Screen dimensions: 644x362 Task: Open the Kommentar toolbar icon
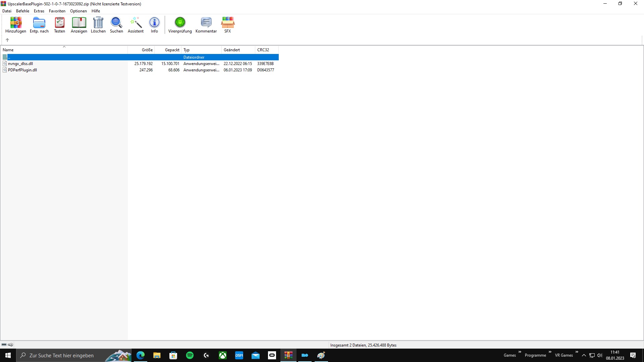[x=206, y=25]
